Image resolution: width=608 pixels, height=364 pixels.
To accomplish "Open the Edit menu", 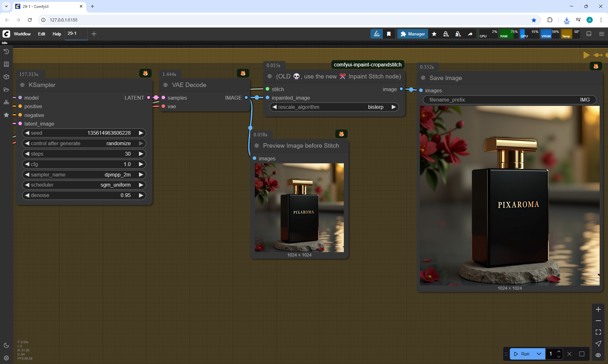I will click(x=41, y=34).
